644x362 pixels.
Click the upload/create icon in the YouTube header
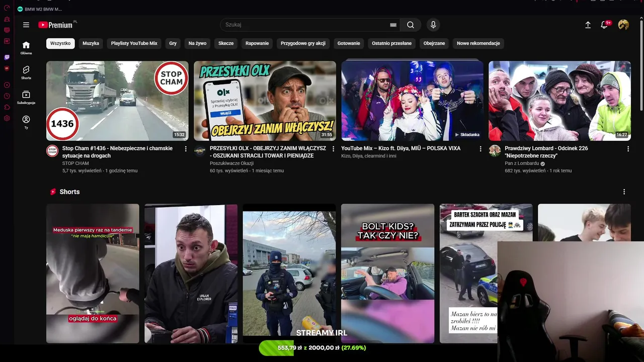[x=588, y=25]
